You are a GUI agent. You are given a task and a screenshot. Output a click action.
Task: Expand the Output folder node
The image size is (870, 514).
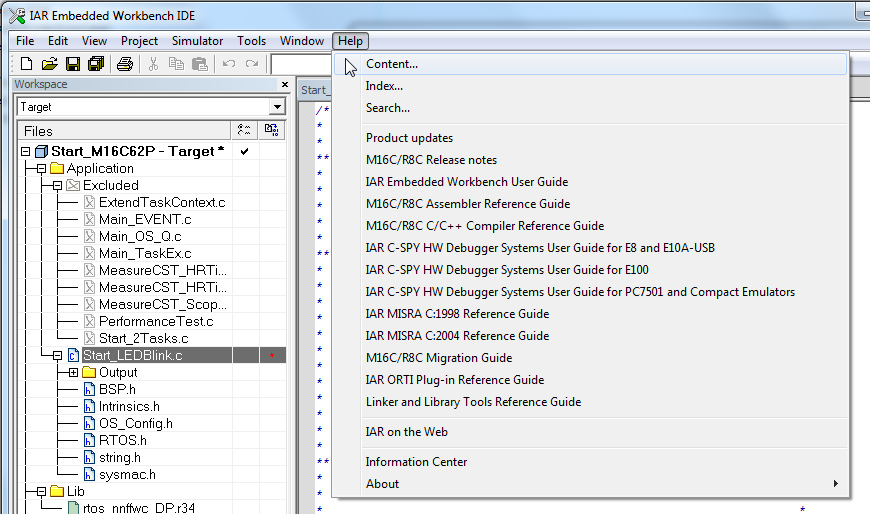click(x=73, y=372)
